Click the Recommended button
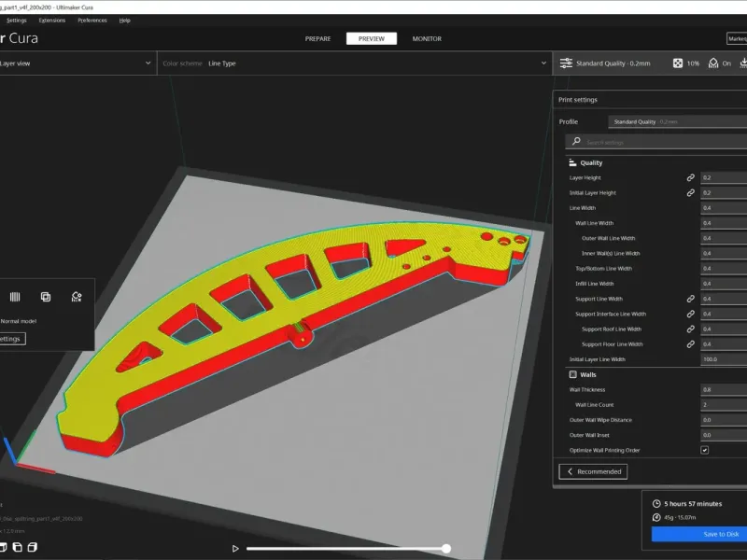The width and height of the screenshot is (747, 560). pyautogui.click(x=593, y=471)
